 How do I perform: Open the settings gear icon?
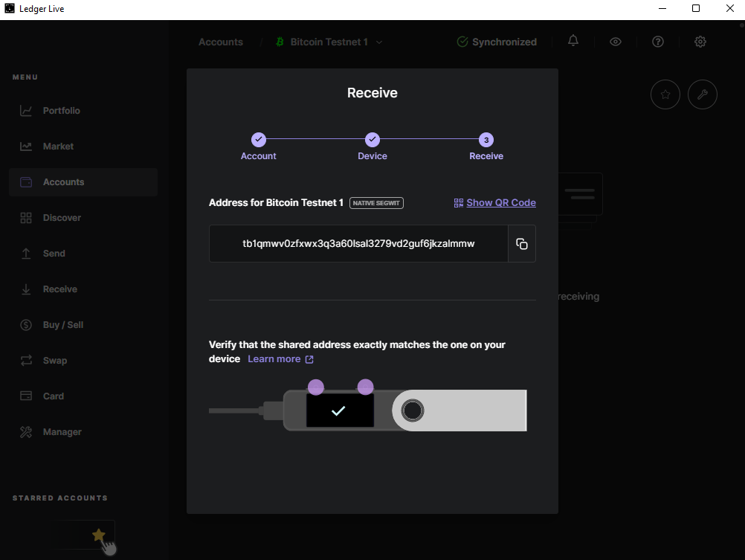tap(700, 42)
